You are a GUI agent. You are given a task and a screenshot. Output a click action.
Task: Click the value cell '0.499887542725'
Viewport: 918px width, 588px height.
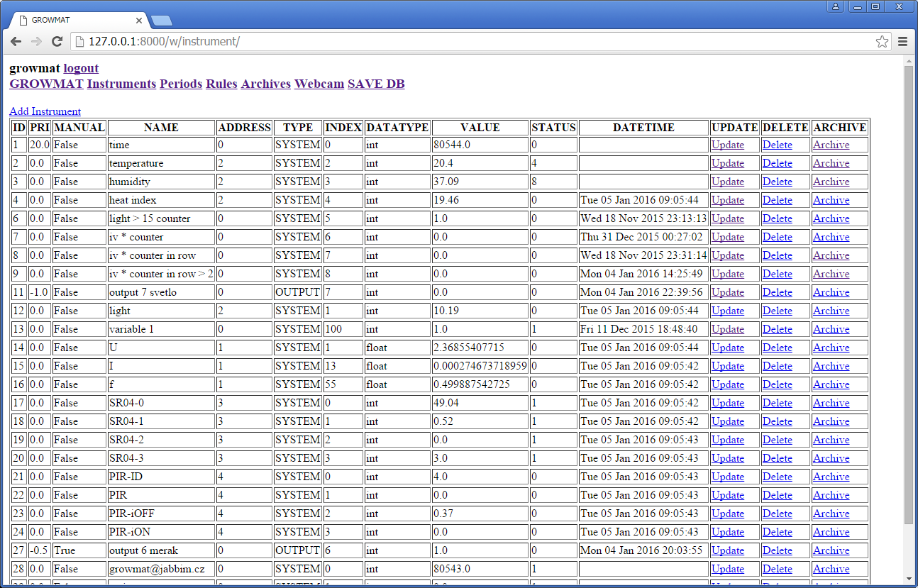click(480, 384)
